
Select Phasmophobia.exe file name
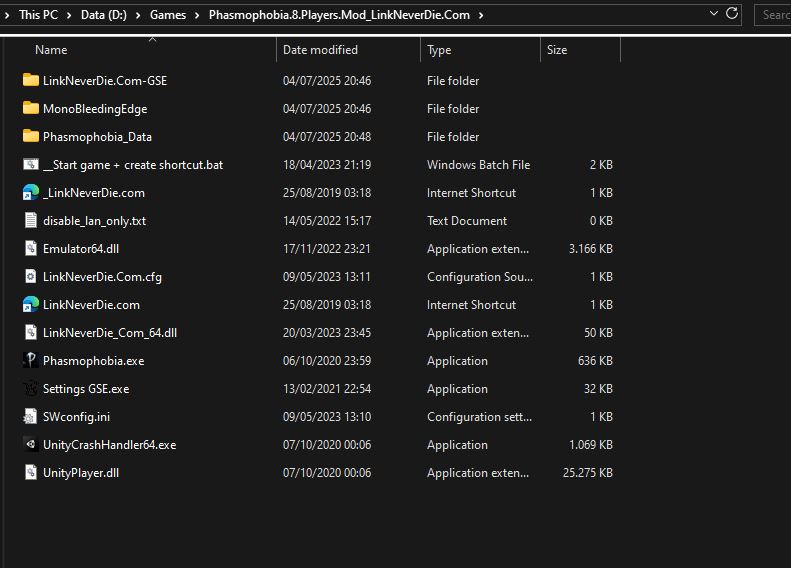[93, 361]
